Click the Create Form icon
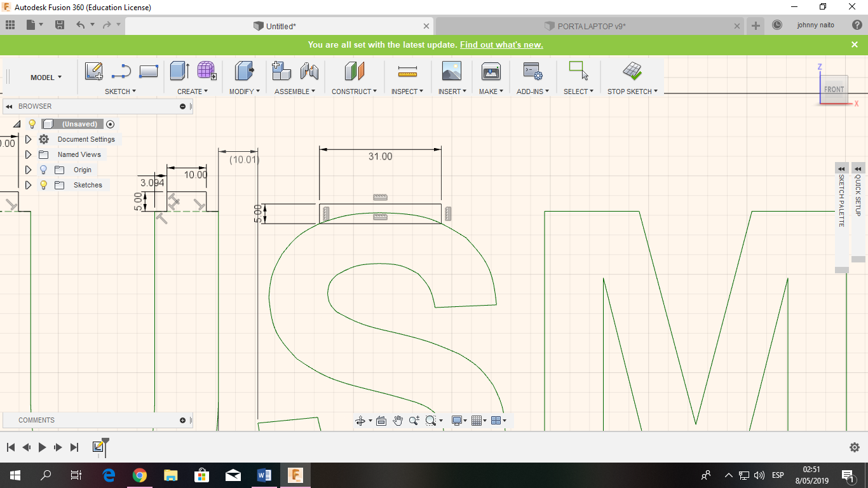 coord(207,71)
